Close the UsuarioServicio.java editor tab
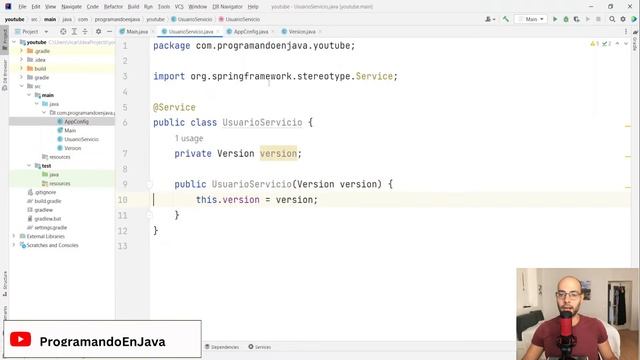 tap(218, 32)
